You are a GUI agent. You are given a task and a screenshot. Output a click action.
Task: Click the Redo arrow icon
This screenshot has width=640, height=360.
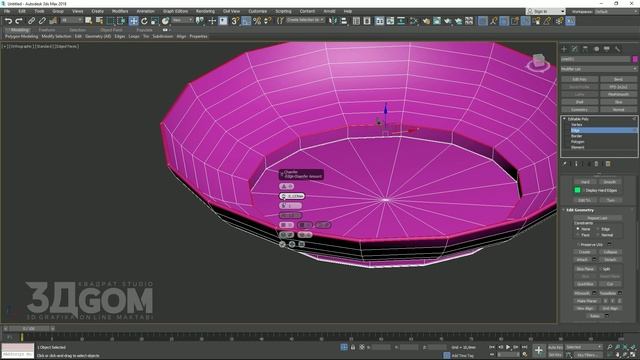click(18, 21)
